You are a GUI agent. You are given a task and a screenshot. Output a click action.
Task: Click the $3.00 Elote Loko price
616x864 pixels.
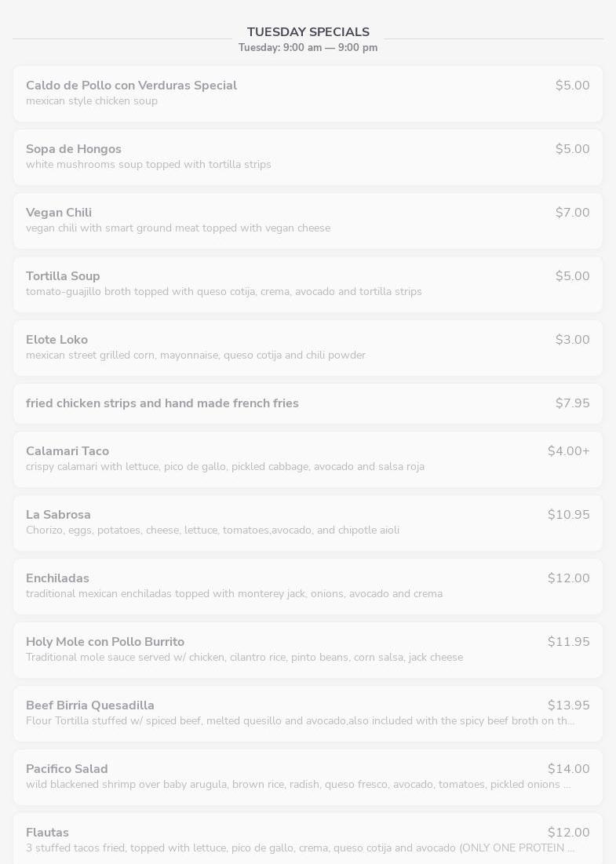click(x=573, y=340)
